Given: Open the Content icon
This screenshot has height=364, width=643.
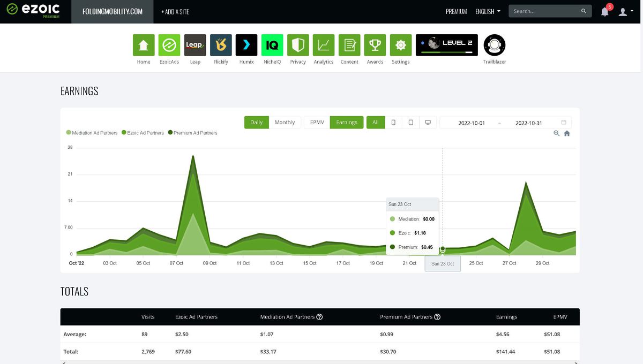Looking at the screenshot, I should click(x=349, y=45).
